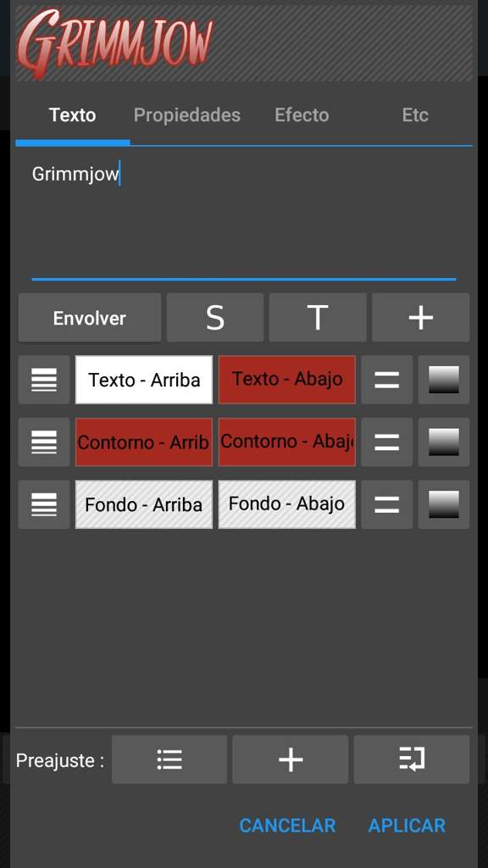The height and width of the screenshot is (868, 488).
Task: Toggle the Envolver wrap button
Action: [x=90, y=318]
